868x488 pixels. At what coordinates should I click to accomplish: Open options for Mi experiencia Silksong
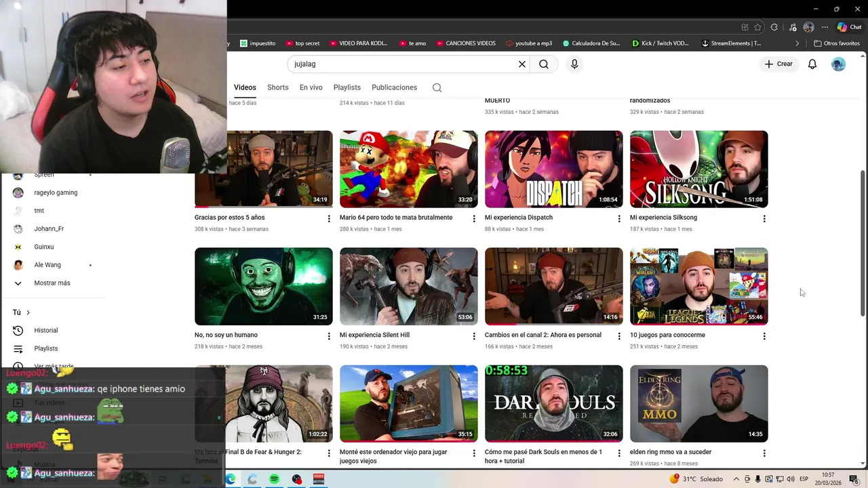764,219
